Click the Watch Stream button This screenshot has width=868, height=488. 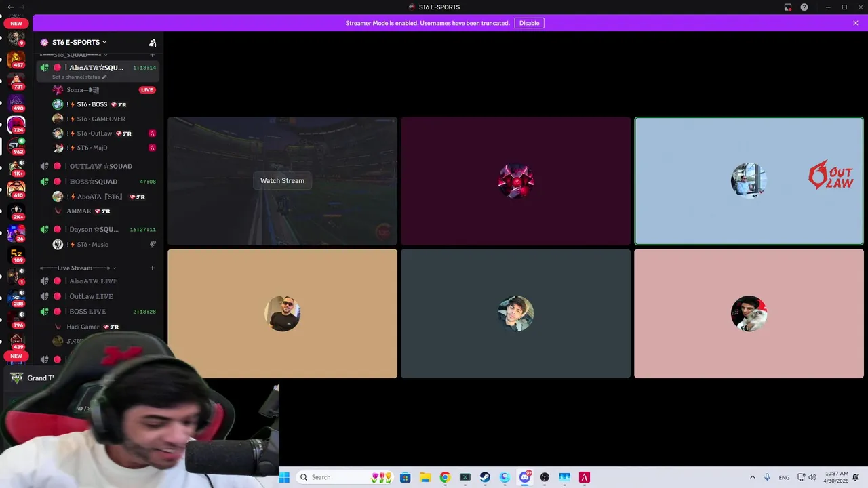click(282, 180)
